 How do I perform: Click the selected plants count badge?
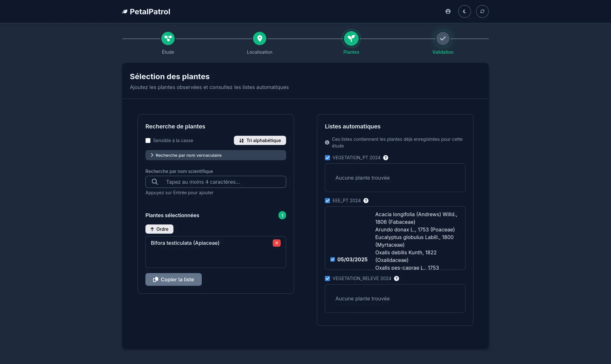click(282, 215)
